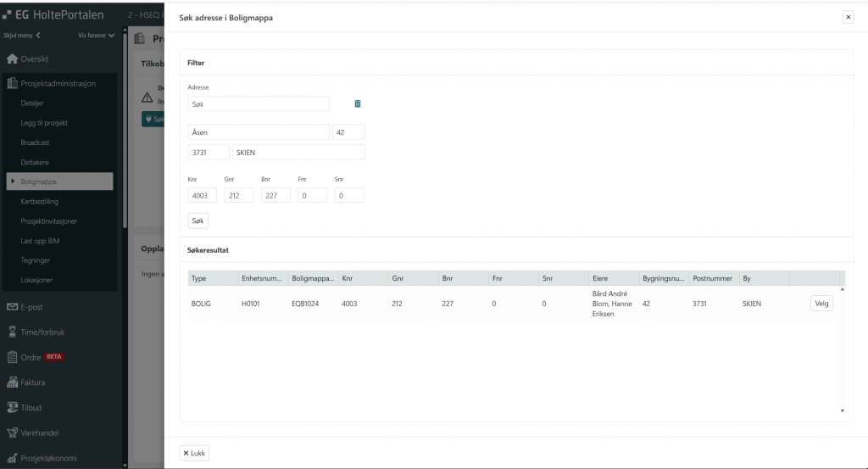Click the Knr field containing 4003
Viewport: 868px width, 469px height.
[x=202, y=195]
